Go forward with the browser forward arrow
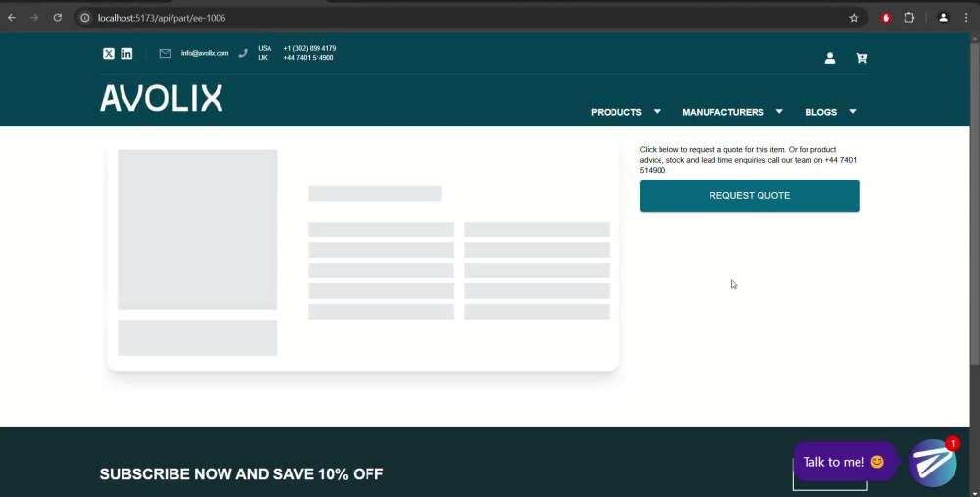The width and height of the screenshot is (980, 497). [x=34, y=18]
